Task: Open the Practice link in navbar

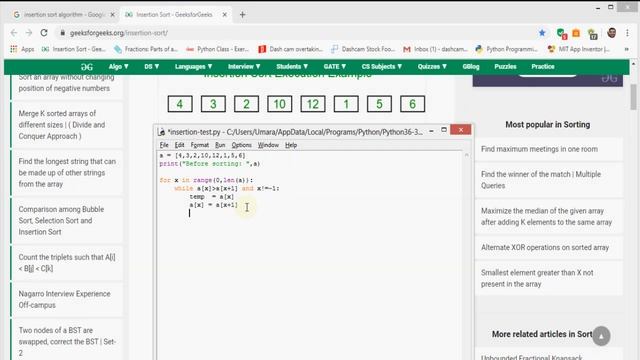Action: pos(542,67)
